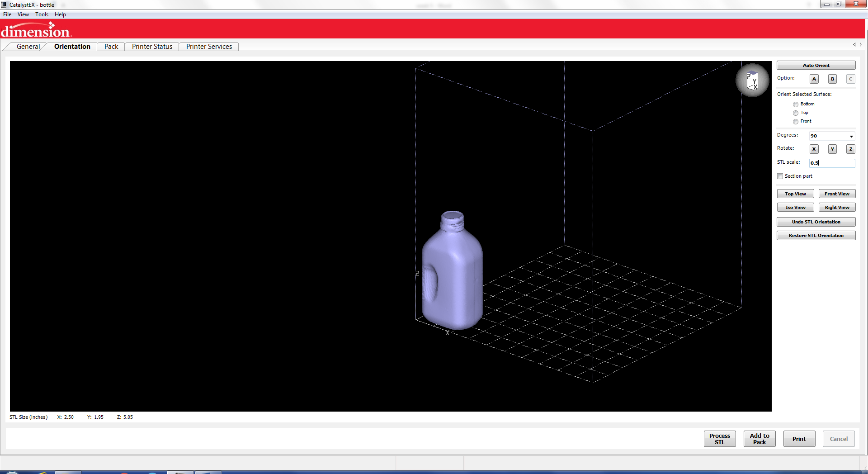Screen dimensions: 868x474
Task: Switch to Right View
Action: (837, 208)
